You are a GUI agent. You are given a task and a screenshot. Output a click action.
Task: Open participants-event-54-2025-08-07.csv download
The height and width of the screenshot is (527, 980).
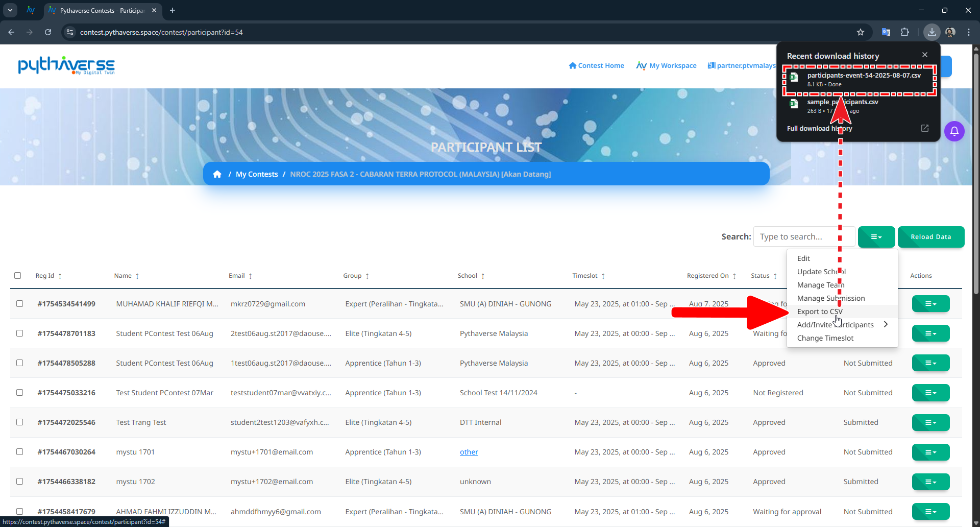[860, 80]
